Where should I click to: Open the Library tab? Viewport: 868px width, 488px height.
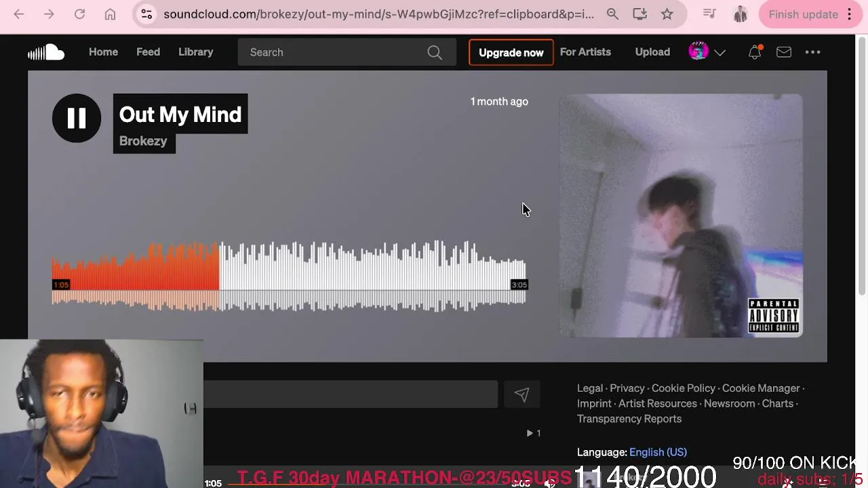pos(195,52)
